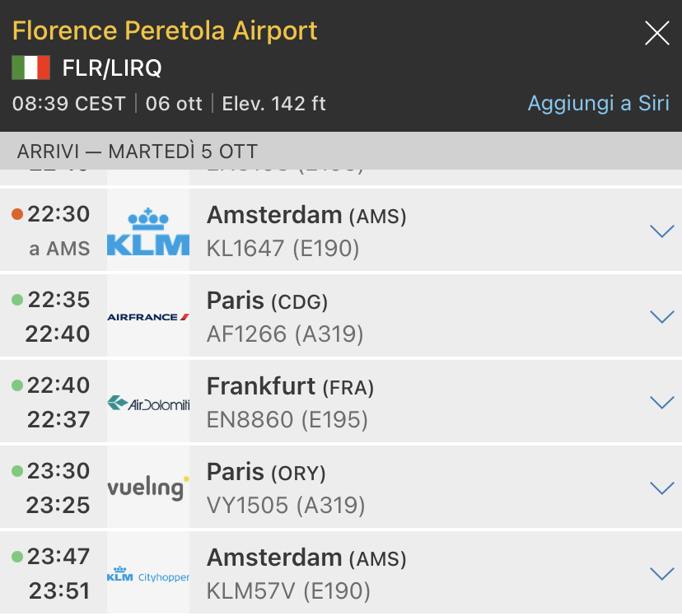Image resolution: width=682 pixels, height=616 pixels.
Task: Expand the KL1647 Amsterdam flight details
Action: click(x=661, y=231)
